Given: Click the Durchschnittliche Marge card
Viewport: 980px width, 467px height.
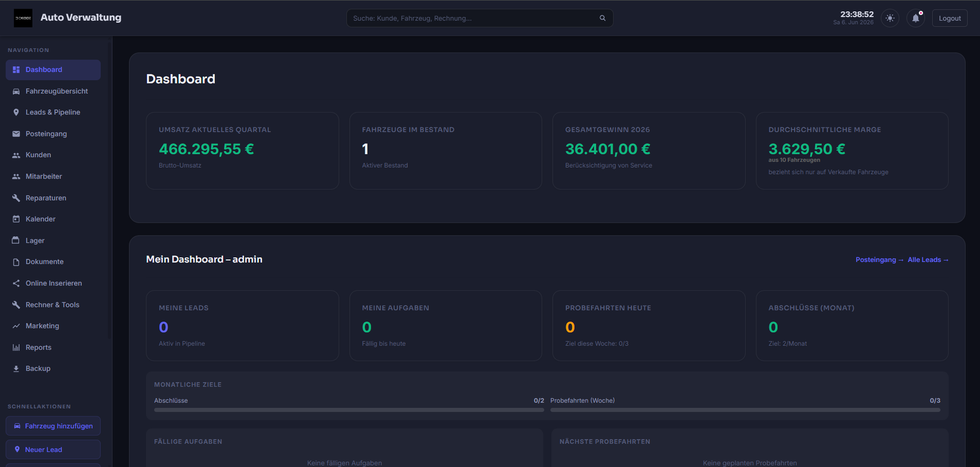Looking at the screenshot, I should (x=852, y=151).
